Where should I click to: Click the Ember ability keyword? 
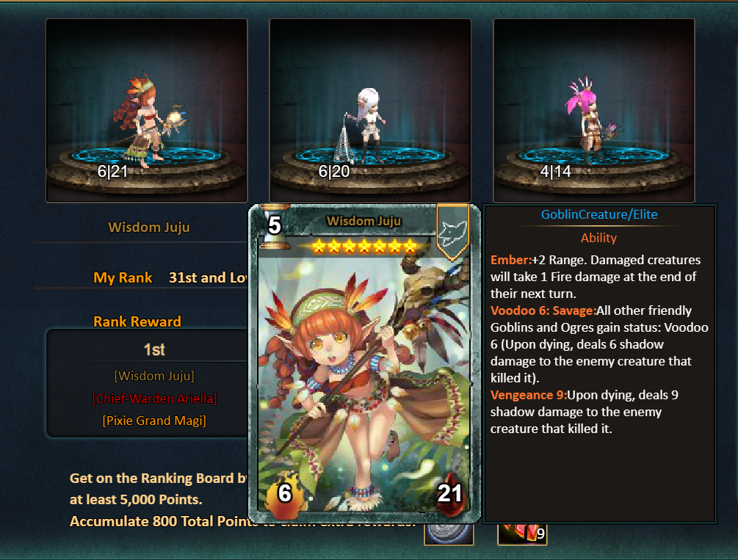click(511, 260)
